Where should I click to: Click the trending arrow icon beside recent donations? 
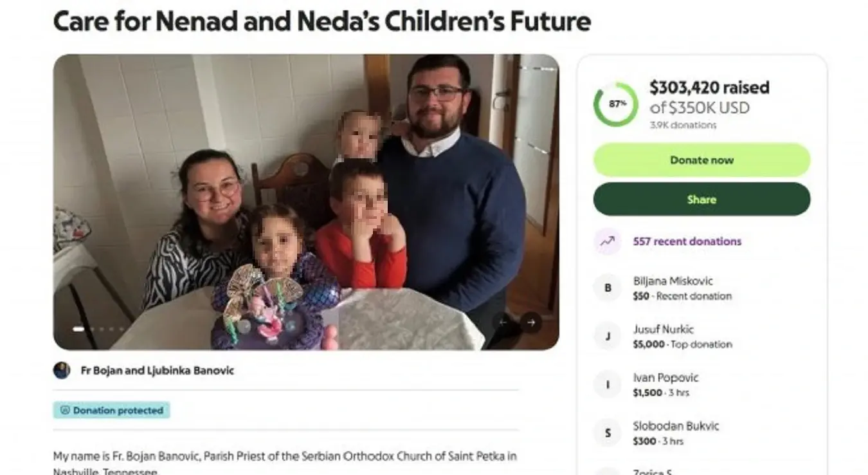607,241
